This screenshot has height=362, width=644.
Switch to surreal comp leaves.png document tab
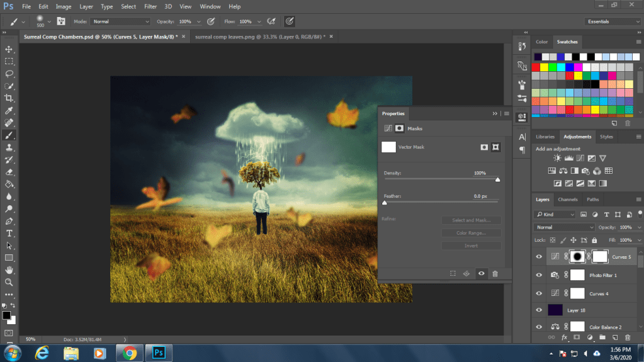[259, 37]
